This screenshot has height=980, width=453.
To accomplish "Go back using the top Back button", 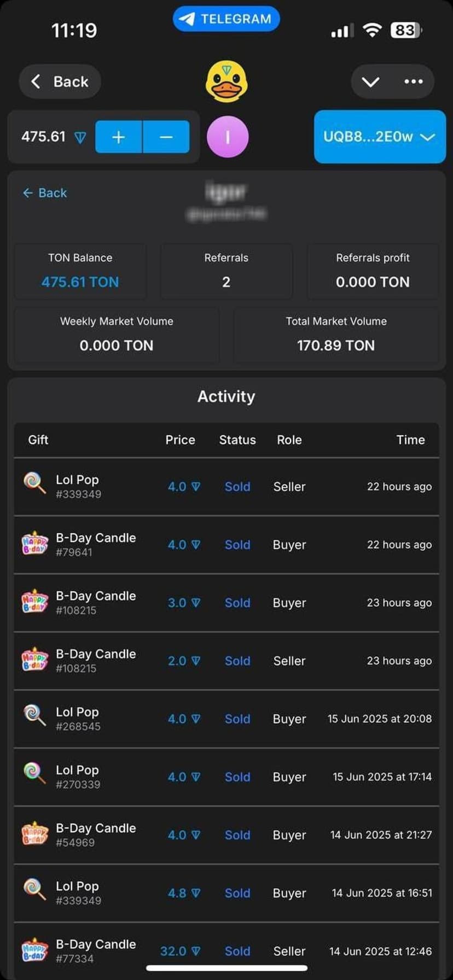I will click(60, 82).
